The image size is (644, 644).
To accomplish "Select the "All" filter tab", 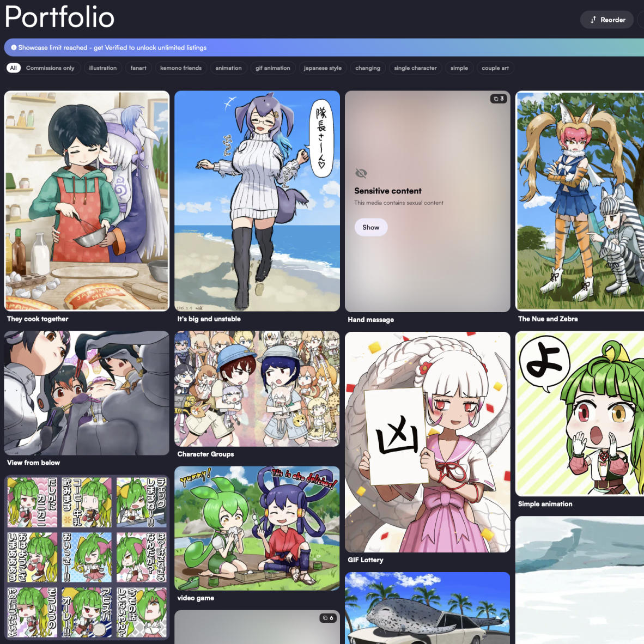I will click(13, 68).
